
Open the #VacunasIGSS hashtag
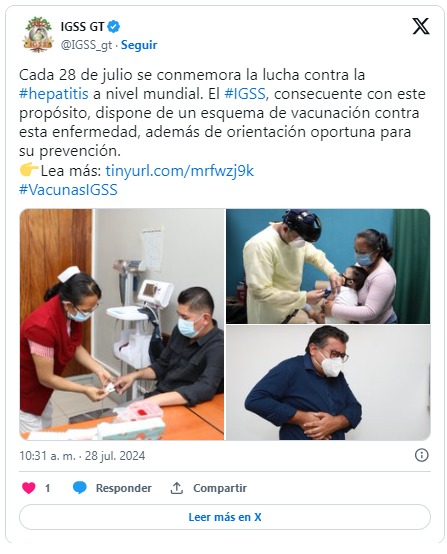[68, 190]
